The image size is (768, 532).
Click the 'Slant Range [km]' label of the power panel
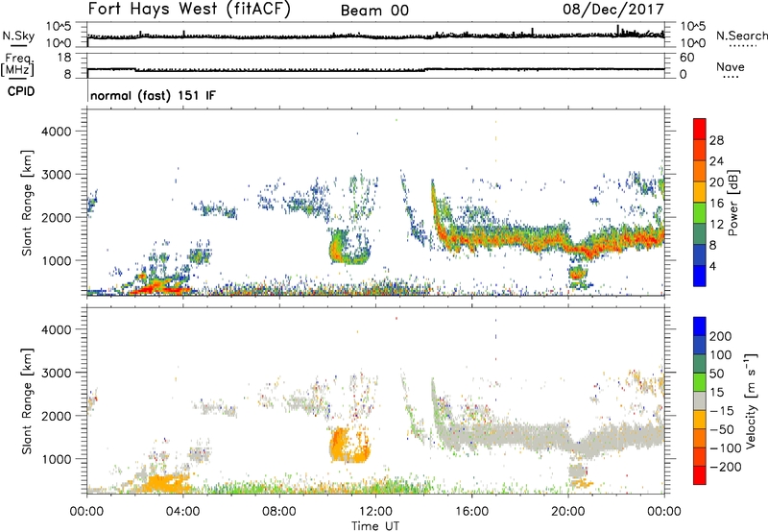tap(27, 203)
